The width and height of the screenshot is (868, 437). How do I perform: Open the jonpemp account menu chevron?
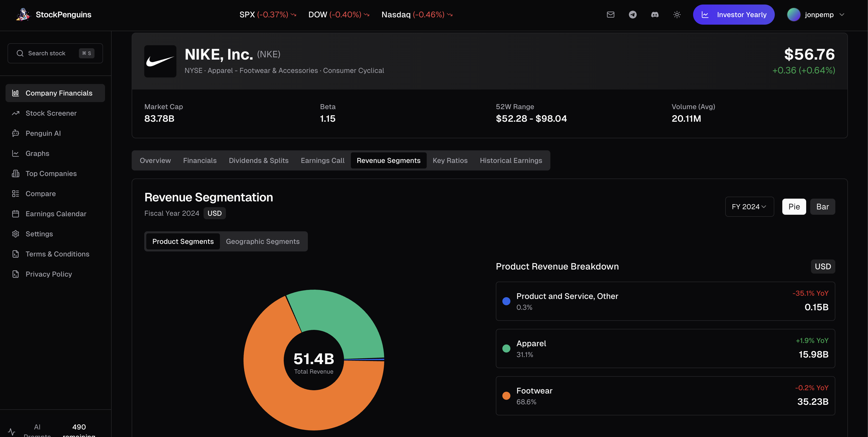842,15
